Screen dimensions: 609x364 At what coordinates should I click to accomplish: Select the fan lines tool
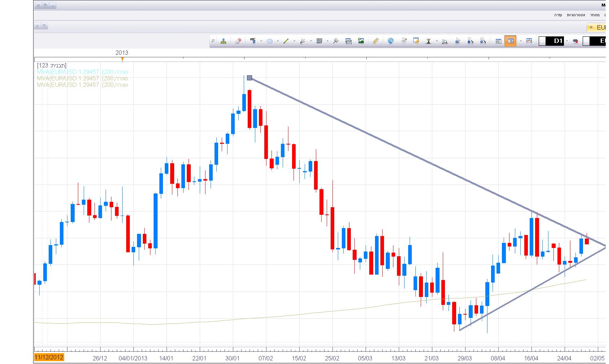click(x=303, y=41)
